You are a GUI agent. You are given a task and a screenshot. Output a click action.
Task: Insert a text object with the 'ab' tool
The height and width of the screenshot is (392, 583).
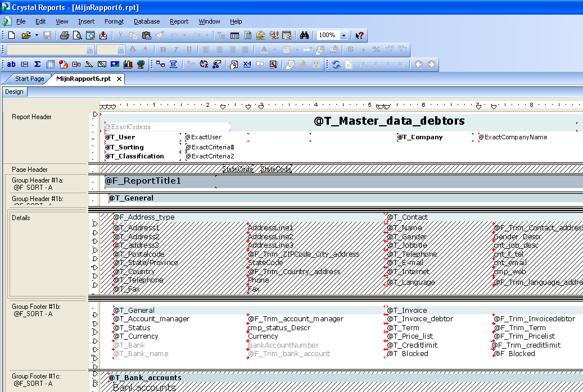(x=11, y=65)
